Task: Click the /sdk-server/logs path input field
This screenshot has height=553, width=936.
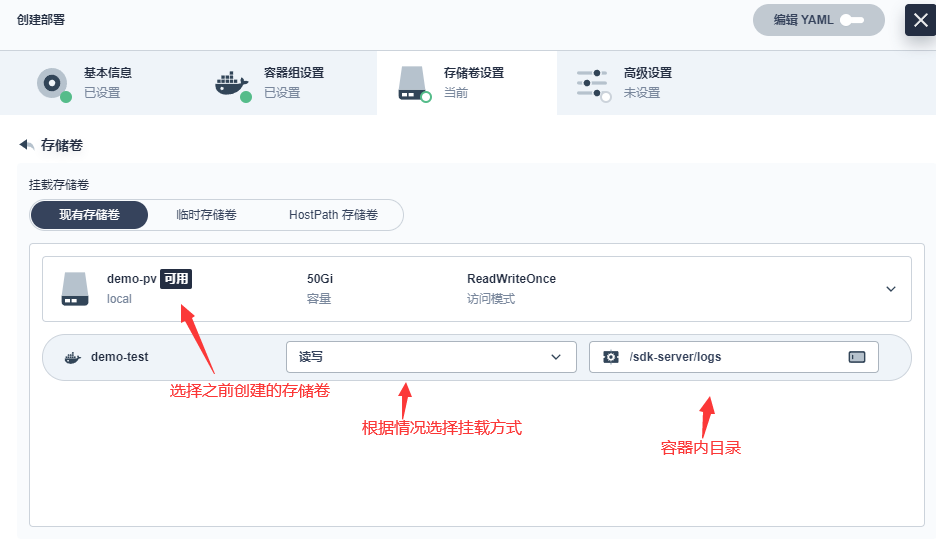Action: click(730, 357)
